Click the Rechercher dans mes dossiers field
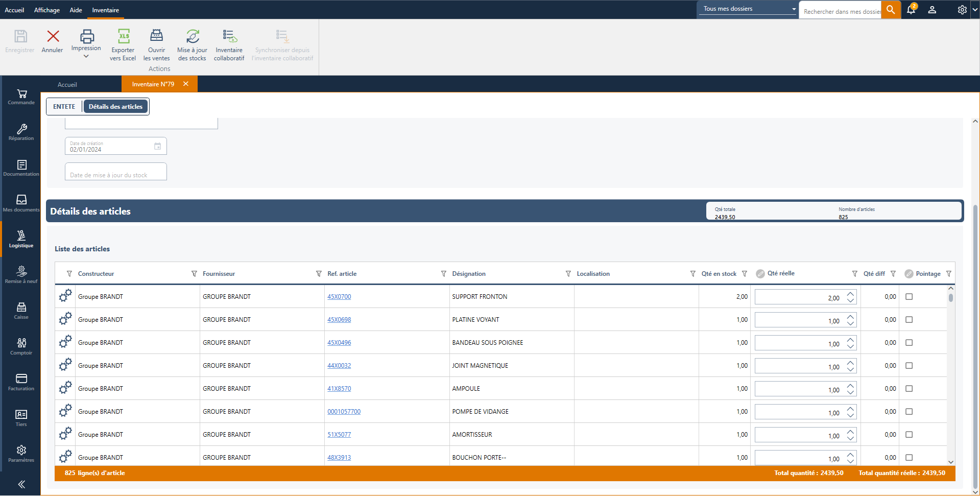This screenshot has height=496, width=980. click(841, 11)
